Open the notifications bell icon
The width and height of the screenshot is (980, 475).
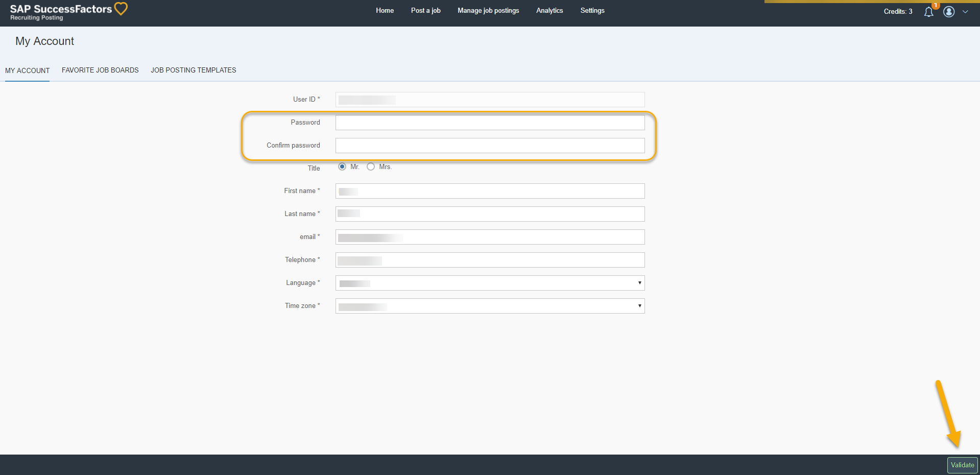(928, 12)
